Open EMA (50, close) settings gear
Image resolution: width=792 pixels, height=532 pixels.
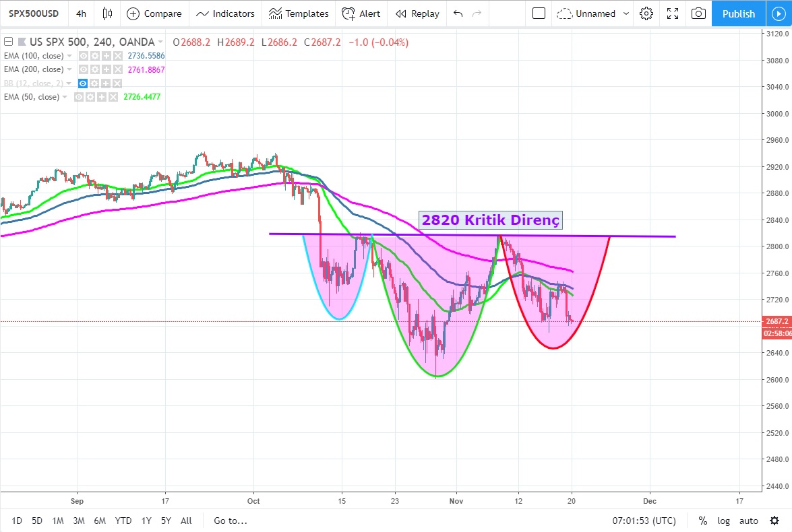click(90, 97)
